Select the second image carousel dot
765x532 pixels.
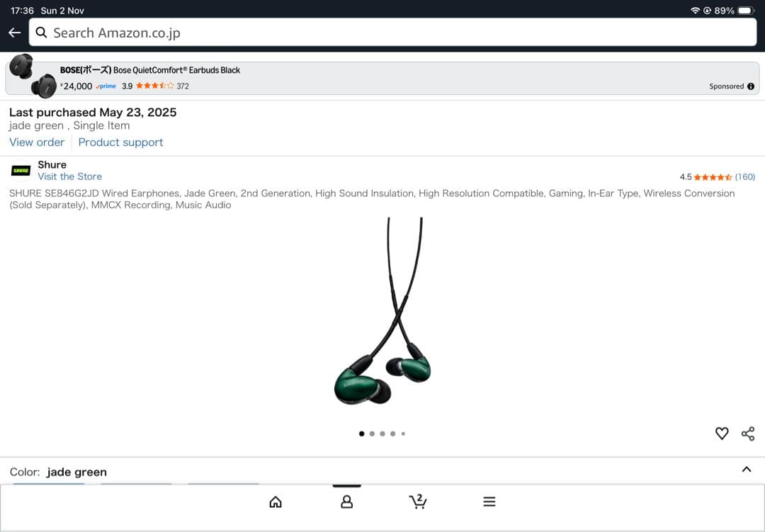[372, 434]
